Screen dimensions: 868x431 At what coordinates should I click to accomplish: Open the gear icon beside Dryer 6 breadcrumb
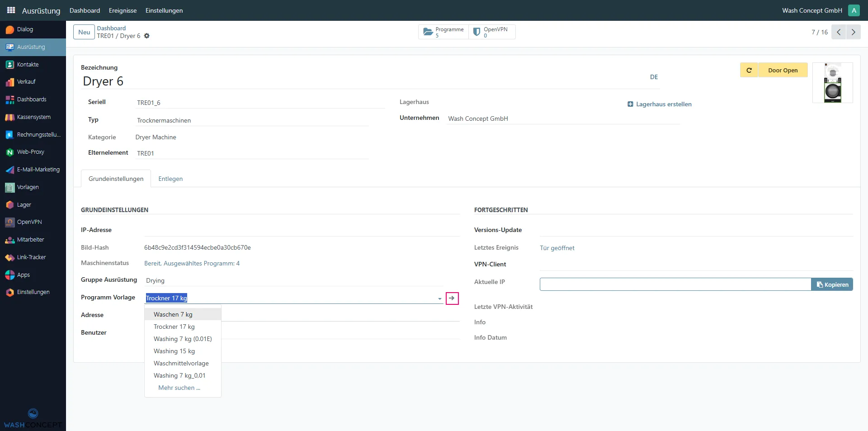click(x=147, y=36)
